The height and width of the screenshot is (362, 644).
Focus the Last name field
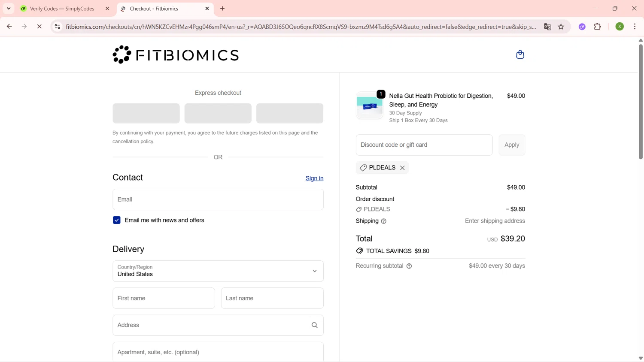[272, 298]
